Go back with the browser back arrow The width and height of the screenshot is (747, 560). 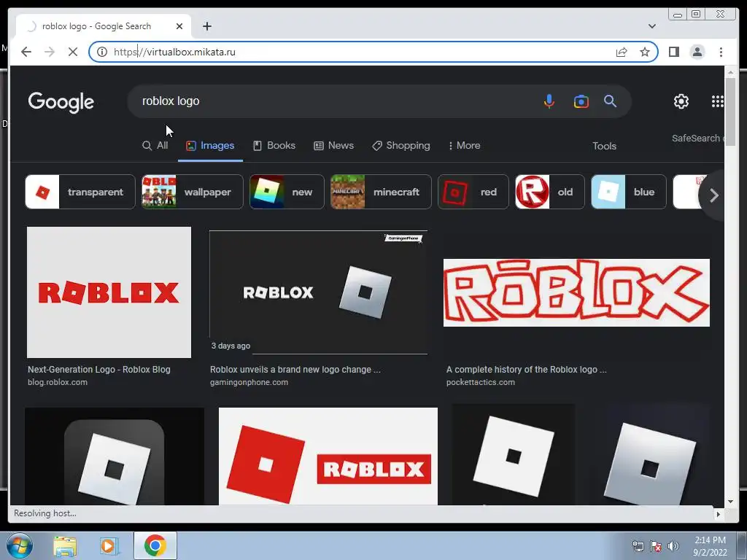(26, 52)
